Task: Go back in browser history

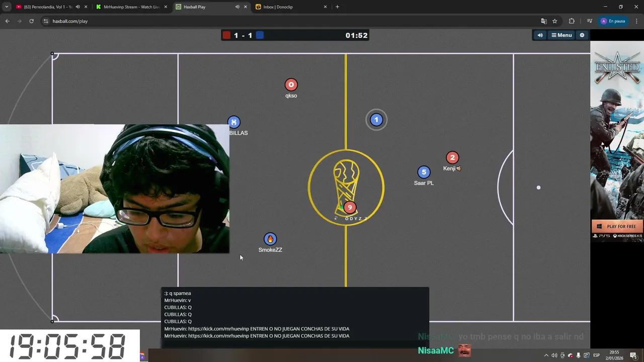Action: (x=7, y=21)
